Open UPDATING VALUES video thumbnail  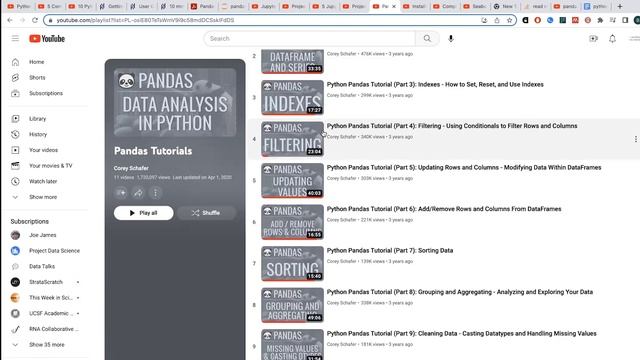292,180
